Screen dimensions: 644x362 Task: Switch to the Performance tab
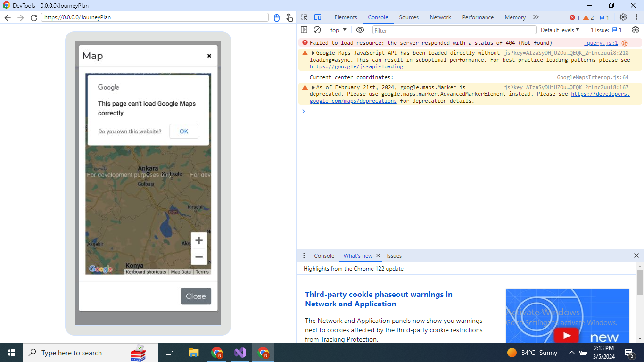tap(478, 17)
